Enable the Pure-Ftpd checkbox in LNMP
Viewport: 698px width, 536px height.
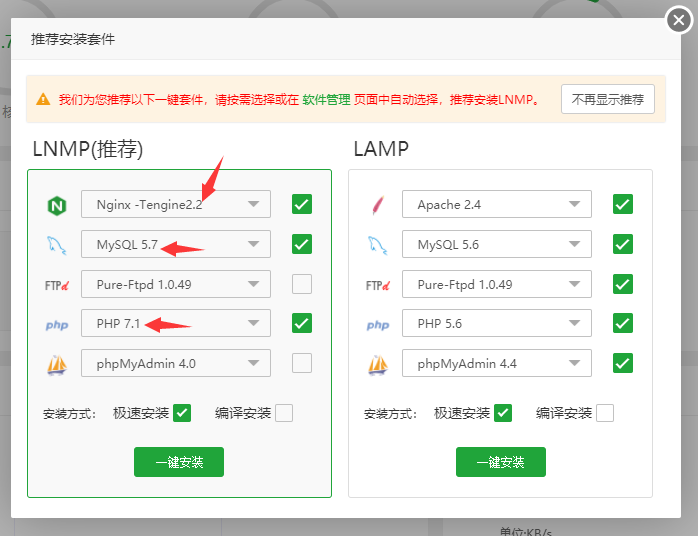(302, 284)
